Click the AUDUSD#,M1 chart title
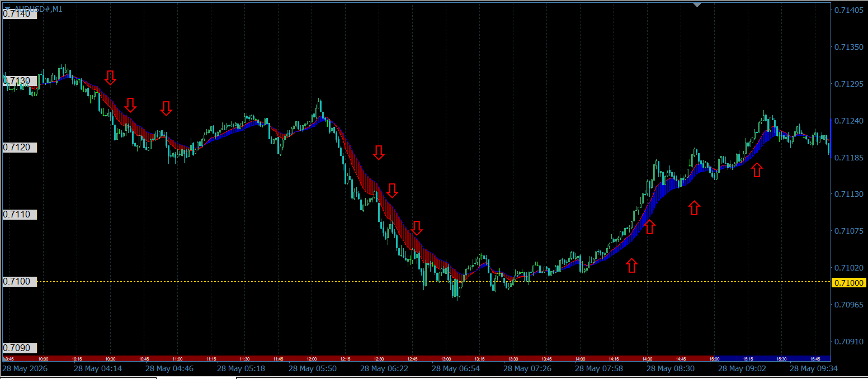 click(x=38, y=9)
